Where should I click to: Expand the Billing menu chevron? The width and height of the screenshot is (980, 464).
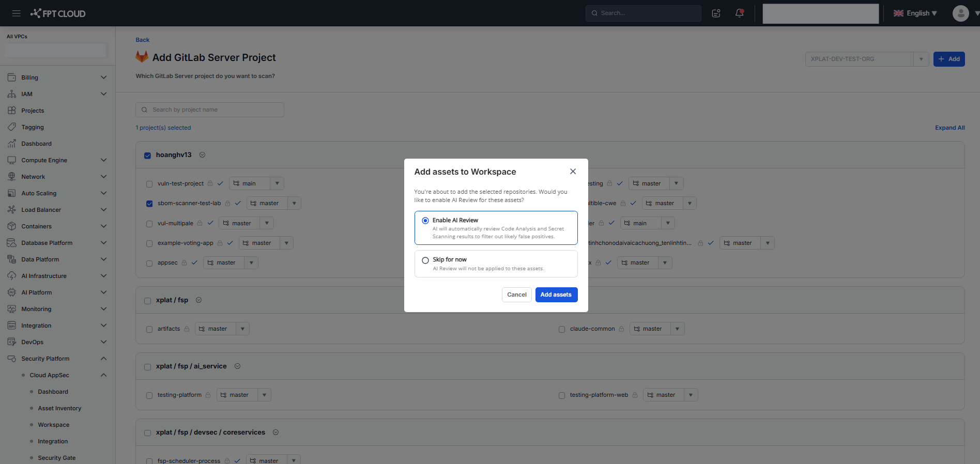coord(103,78)
